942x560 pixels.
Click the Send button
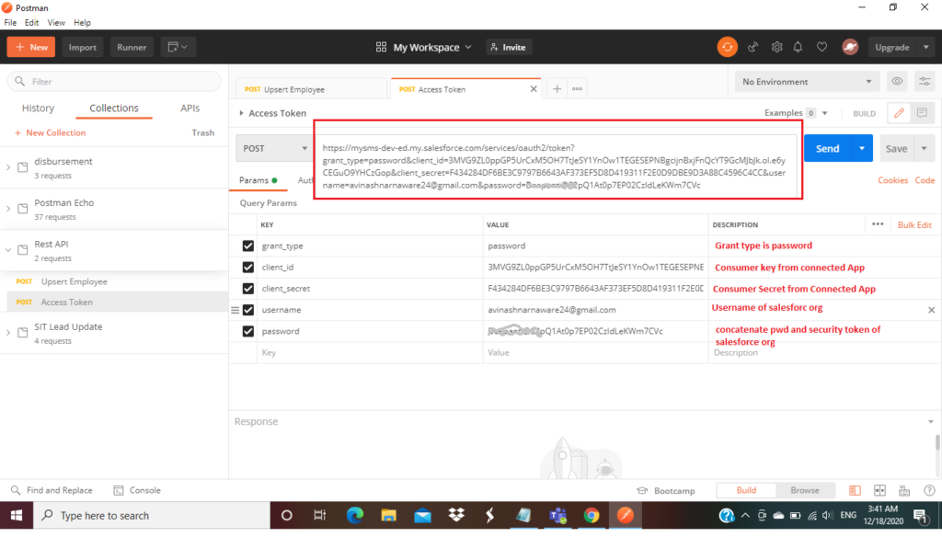coord(827,148)
